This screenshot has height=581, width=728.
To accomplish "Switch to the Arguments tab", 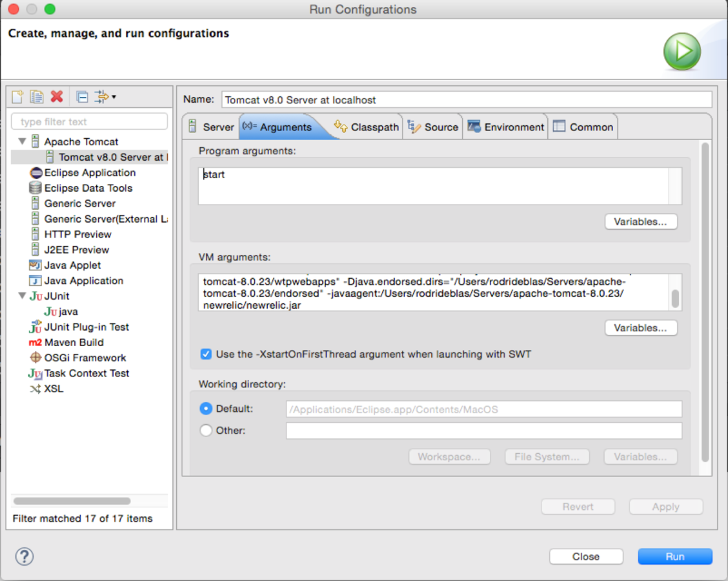I will pos(282,127).
